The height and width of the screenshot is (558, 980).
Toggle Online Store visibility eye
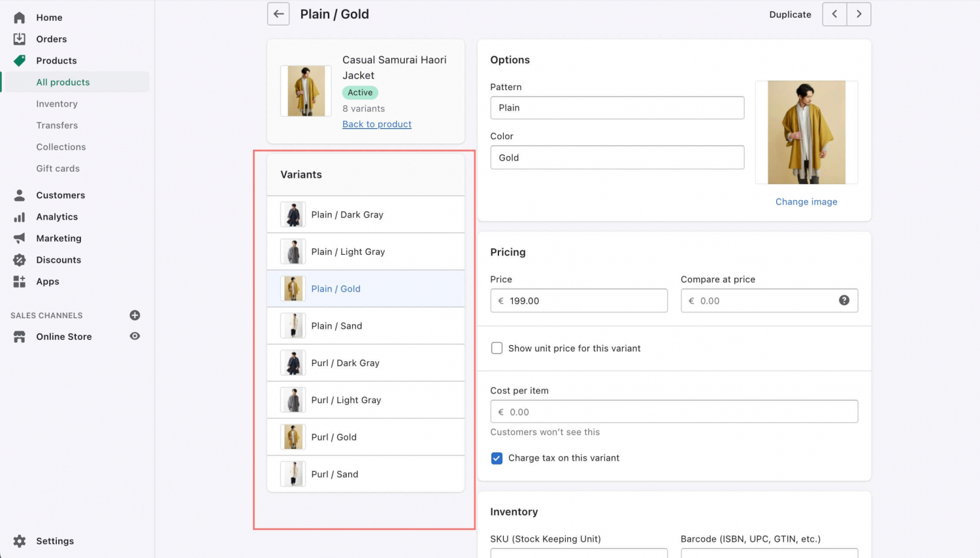135,336
